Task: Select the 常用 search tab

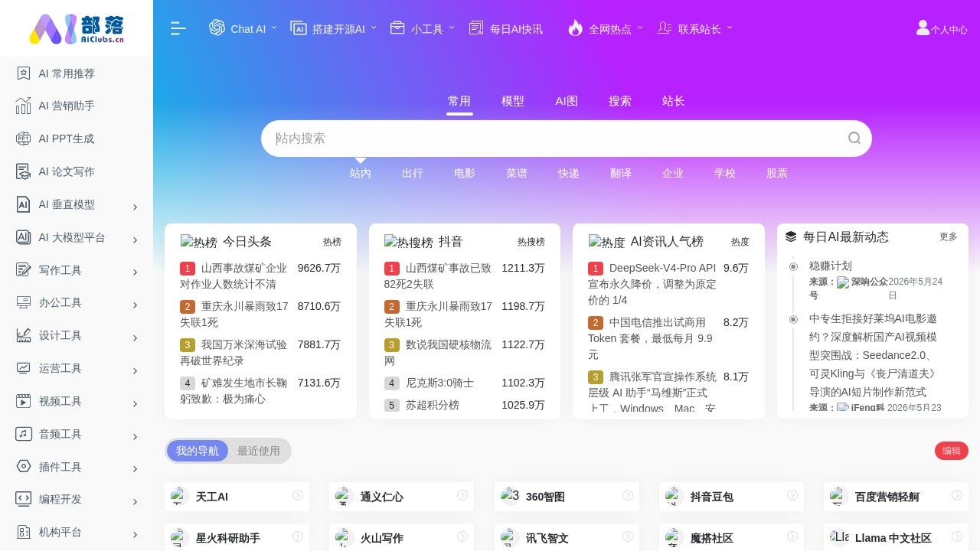Action: pyautogui.click(x=459, y=101)
